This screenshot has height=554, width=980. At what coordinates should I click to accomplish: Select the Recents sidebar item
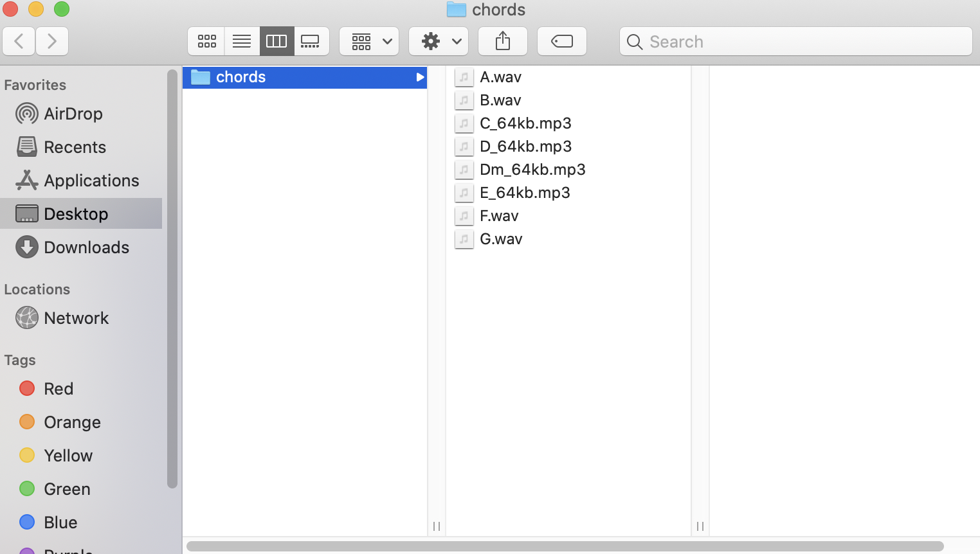click(x=75, y=147)
